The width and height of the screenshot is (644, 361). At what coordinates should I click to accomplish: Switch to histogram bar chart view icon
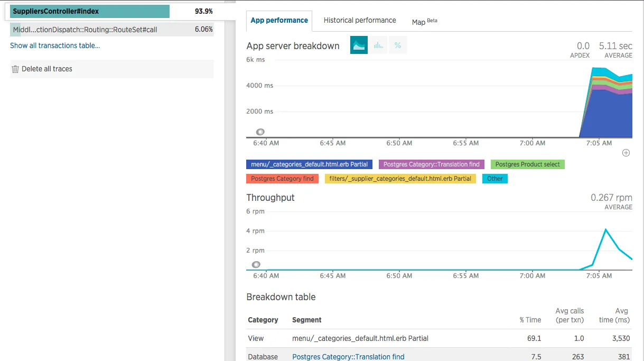pyautogui.click(x=378, y=45)
